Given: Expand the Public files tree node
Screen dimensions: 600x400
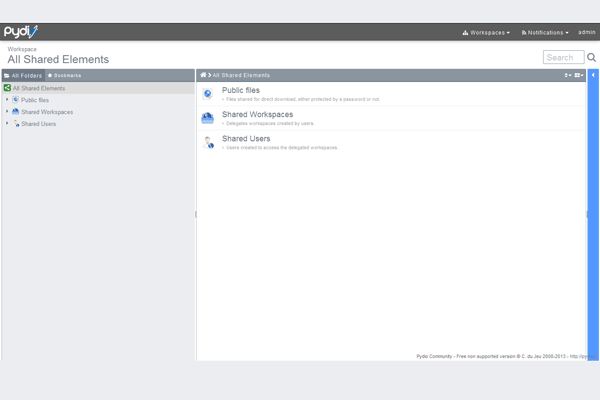Looking at the screenshot, I should pyautogui.click(x=7, y=100).
